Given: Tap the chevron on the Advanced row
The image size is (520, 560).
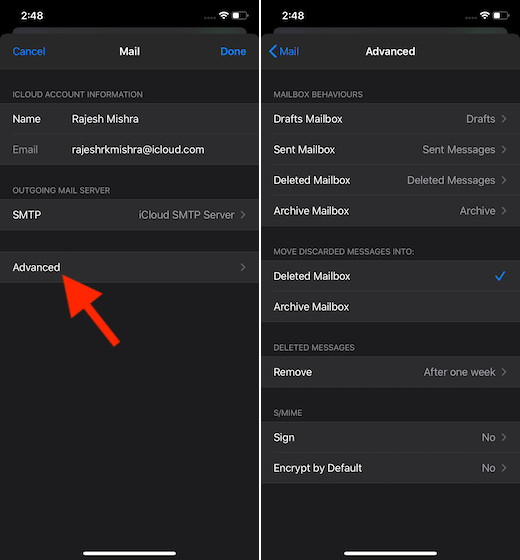Looking at the screenshot, I should click(243, 267).
